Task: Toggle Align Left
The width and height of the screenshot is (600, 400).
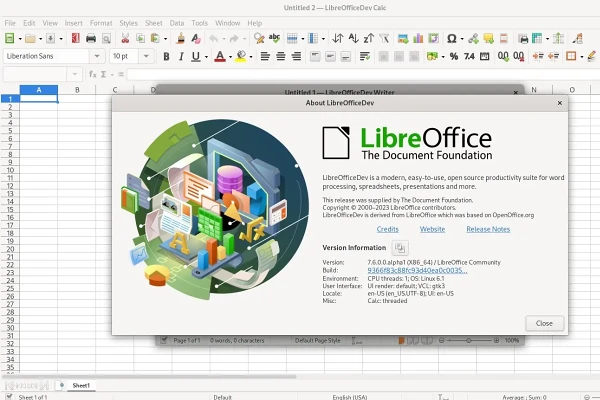Action: (265, 56)
